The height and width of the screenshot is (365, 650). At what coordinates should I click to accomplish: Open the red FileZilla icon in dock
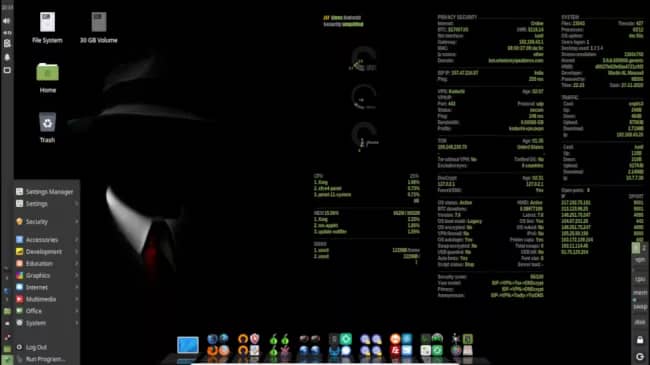(395, 350)
